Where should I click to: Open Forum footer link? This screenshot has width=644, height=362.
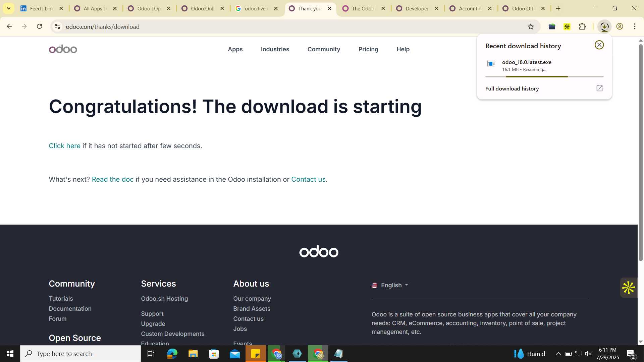(58, 319)
